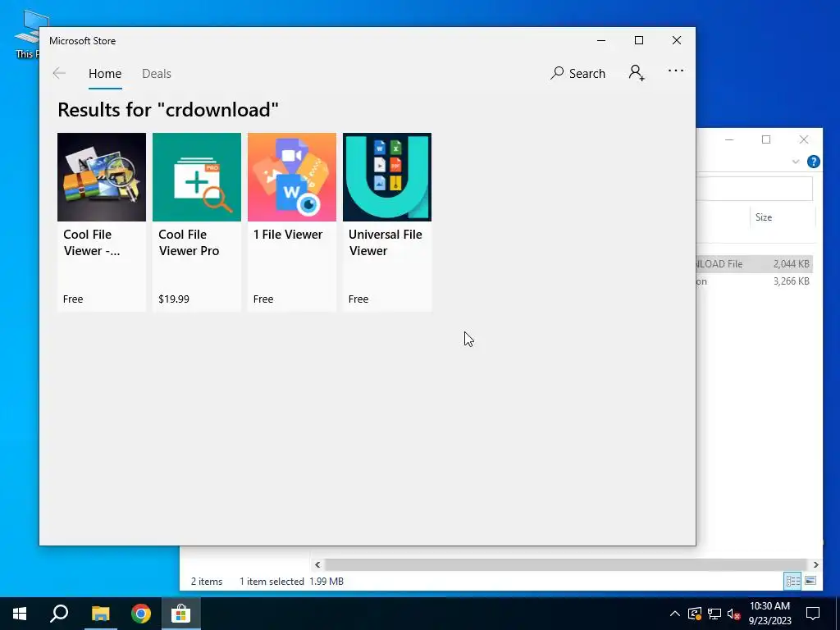
Task: Launch Google Chrome from taskbar
Action: point(141,614)
